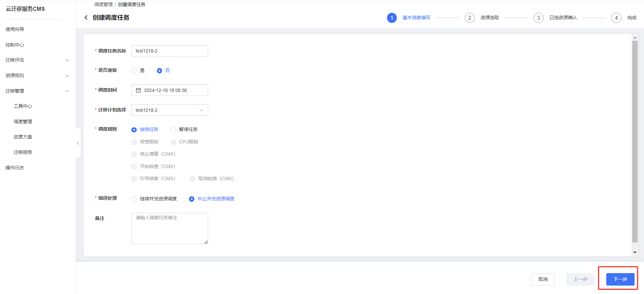Select the CPU限制 radio option
The width and height of the screenshot is (644, 294).
pyautogui.click(x=173, y=142)
